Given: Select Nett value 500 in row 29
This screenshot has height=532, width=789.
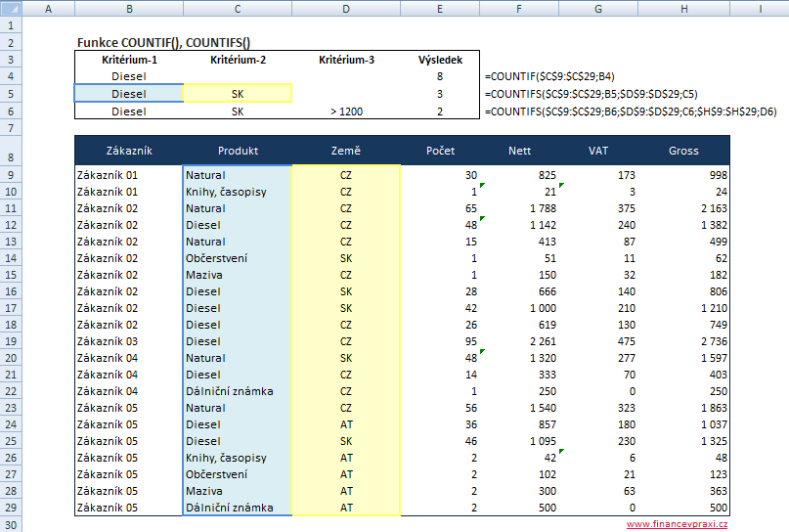Looking at the screenshot, I should tap(519, 508).
